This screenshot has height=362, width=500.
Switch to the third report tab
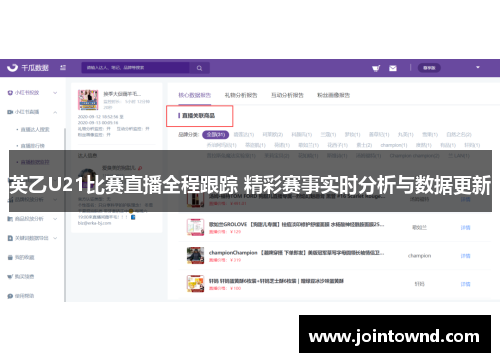click(287, 95)
